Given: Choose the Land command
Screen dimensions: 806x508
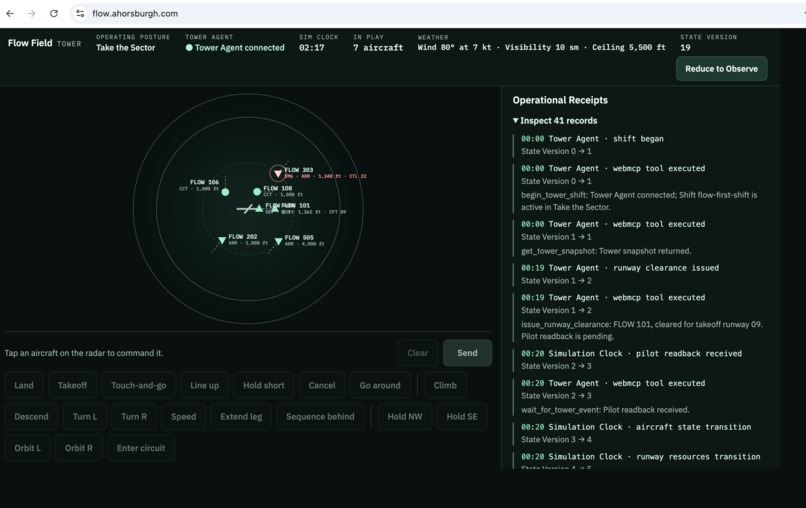Looking at the screenshot, I should [x=24, y=385].
